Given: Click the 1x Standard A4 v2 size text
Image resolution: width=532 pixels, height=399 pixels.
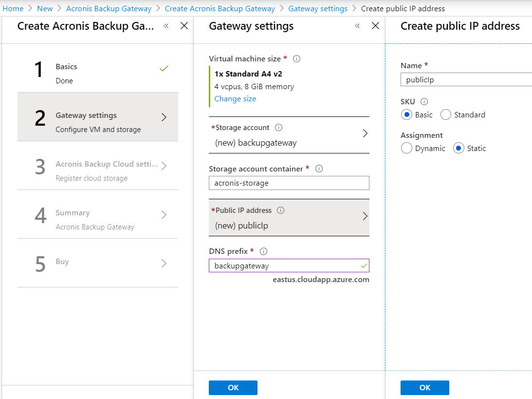Looking at the screenshot, I should coord(248,74).
